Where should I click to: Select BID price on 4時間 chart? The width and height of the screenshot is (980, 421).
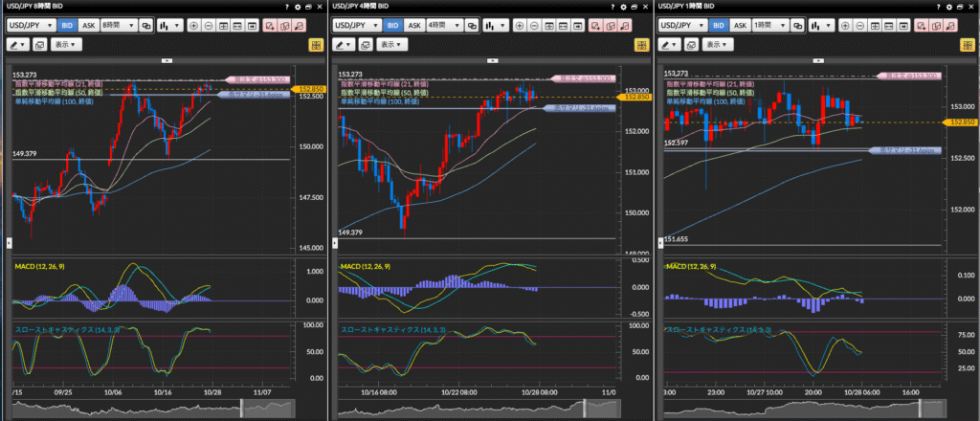(391, 26)
